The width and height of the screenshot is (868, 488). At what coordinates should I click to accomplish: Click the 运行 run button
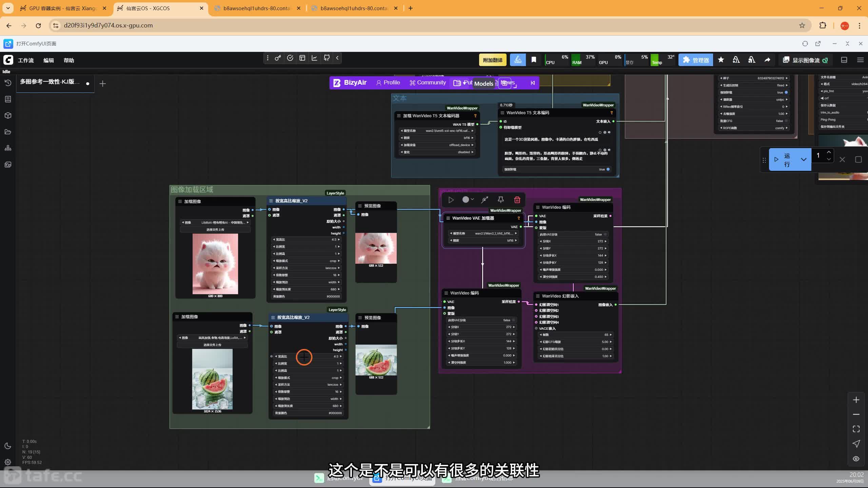click(783, 160)
